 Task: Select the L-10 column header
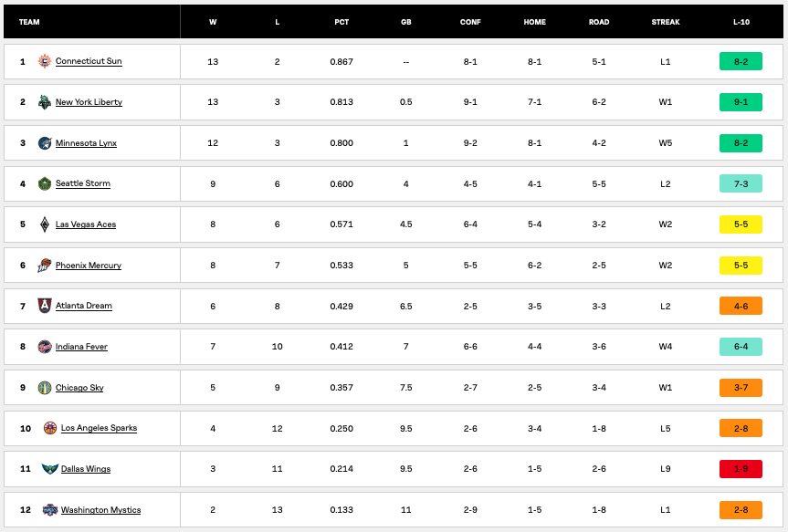740,22
